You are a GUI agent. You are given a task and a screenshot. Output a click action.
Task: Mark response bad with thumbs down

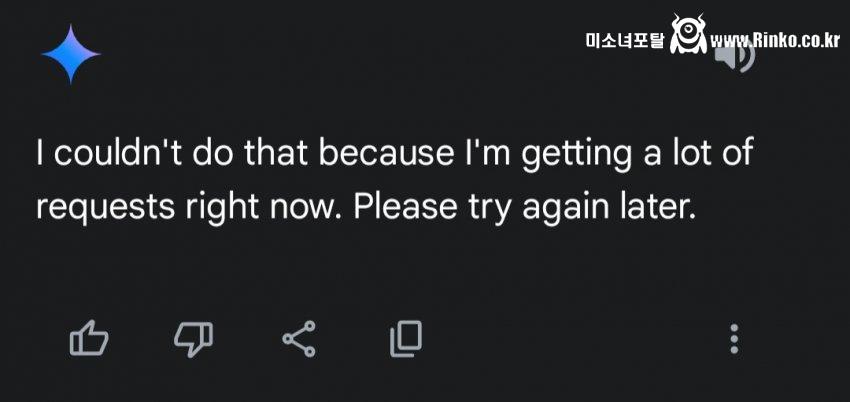click(x=194, y=339)
